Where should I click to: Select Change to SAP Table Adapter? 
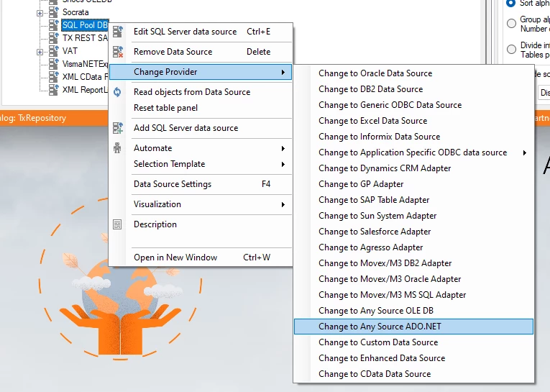coord(413,200)
